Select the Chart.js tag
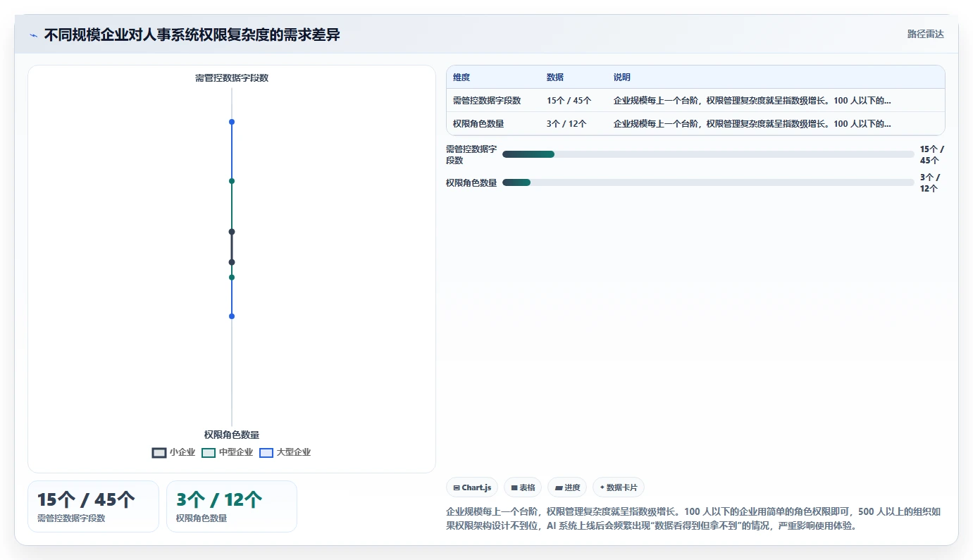The height and width of the screenshot is (560, 973). 472,487
